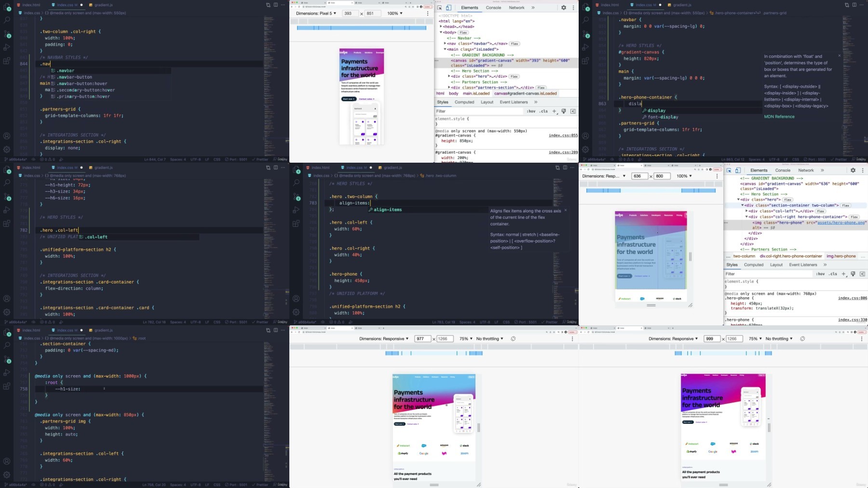The width and height of the screenshot is (868, 488).
Task: Open the 100% zoom dropdown beside 851
Action: point(394,14)
